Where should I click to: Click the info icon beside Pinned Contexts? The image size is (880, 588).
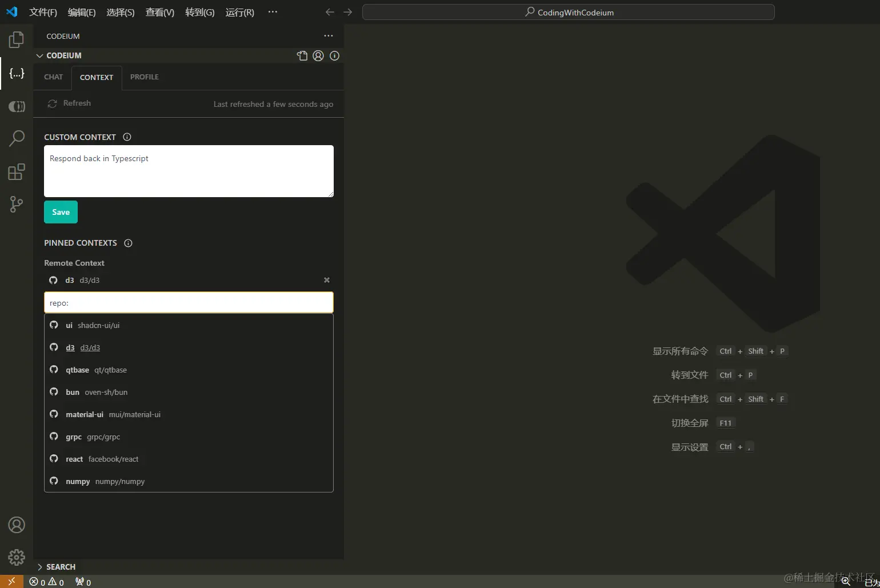click(129, 243)
